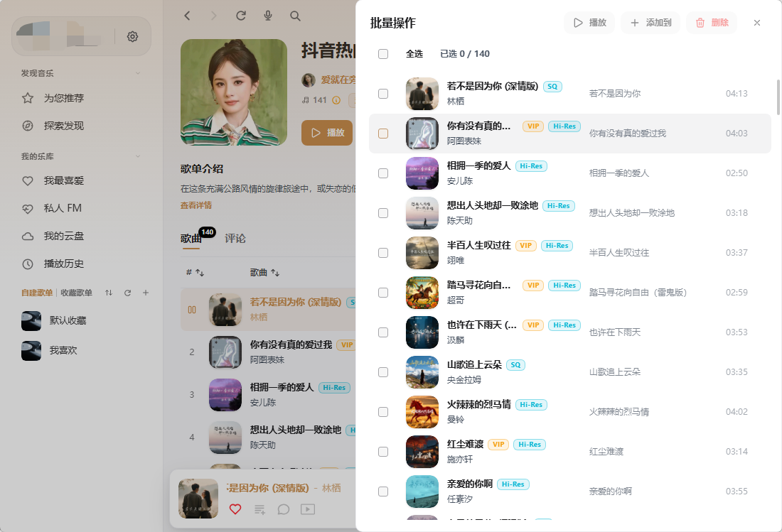
Task: Open the 查看详情 link
Action: coord(196,205)
